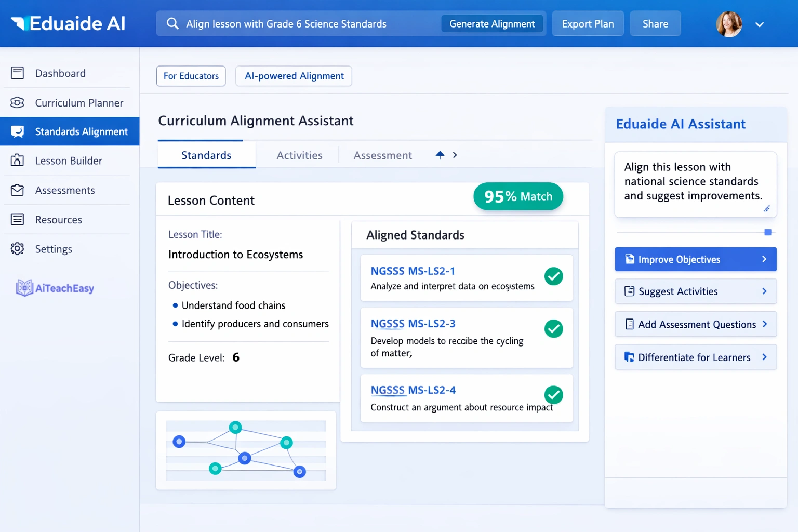Click the search magnifier icon
This screenshot has height=532, width=798.
coord(172,23)
